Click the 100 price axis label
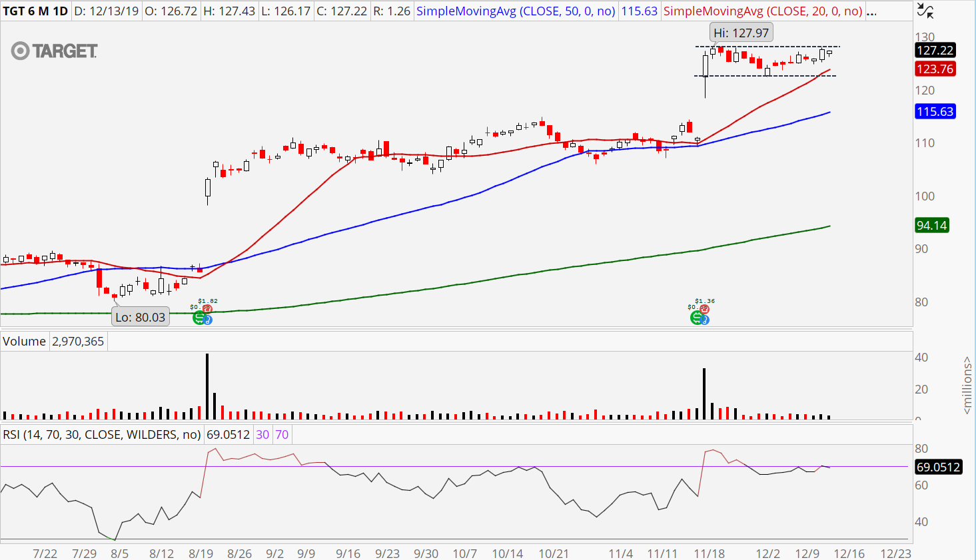This screenshot has width=976, height=560. (x=925, y=196)
